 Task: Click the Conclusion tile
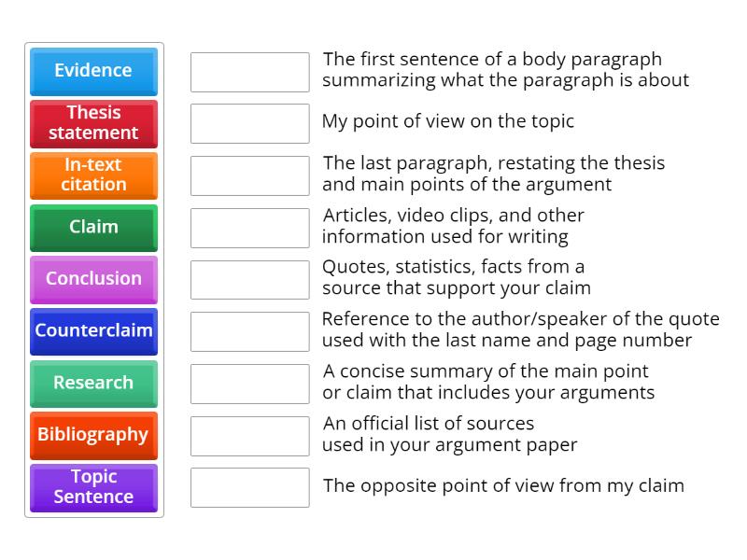coord(92,279)
